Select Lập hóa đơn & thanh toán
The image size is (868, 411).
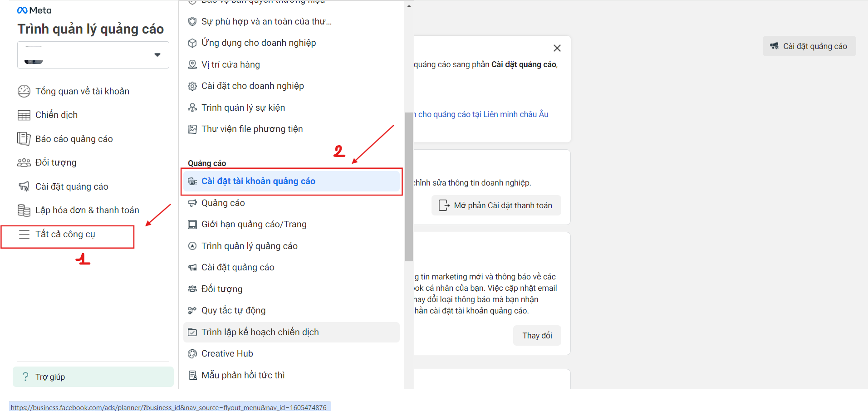[88, 210]
